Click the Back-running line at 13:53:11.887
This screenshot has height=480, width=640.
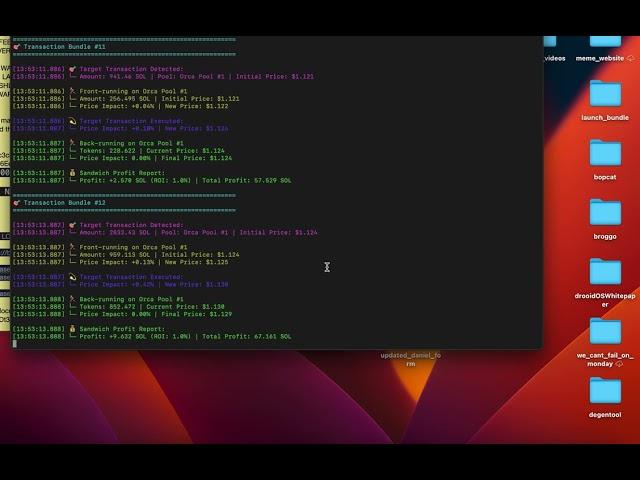click(x=98, y=143)
